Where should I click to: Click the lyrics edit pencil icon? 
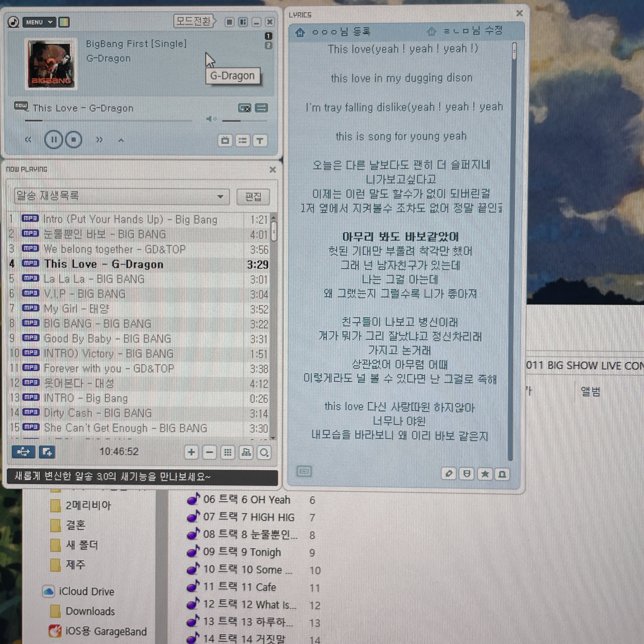coord(449,474)
